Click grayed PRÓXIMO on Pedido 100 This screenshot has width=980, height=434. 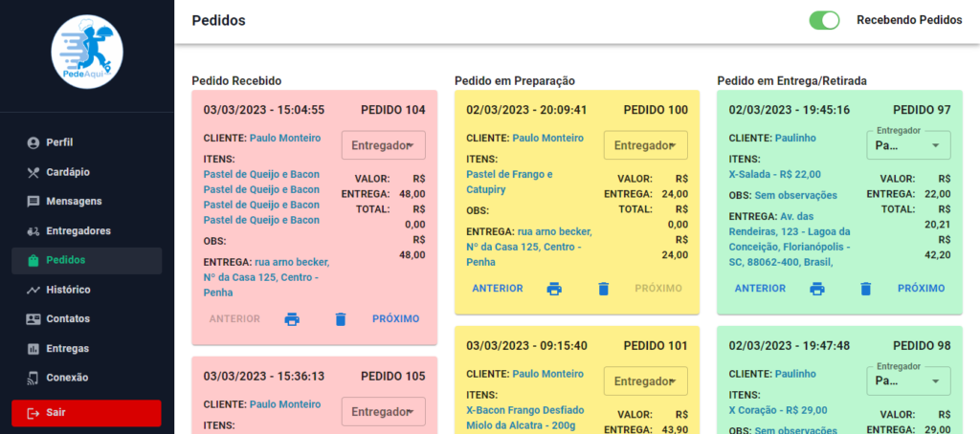658,289
